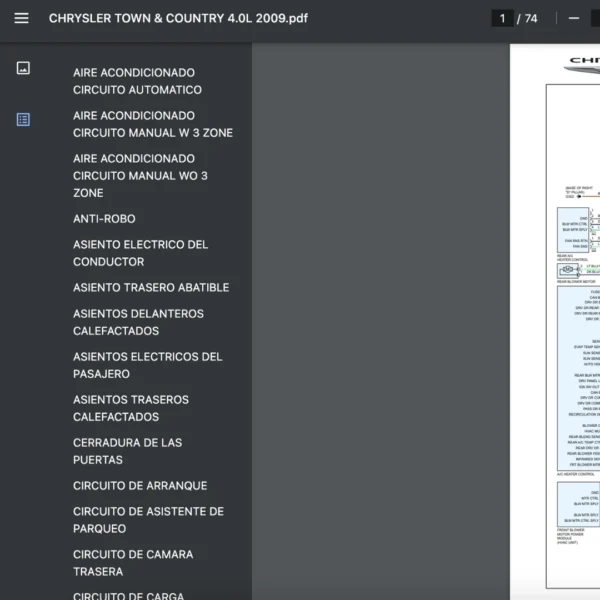
Task: Click the zoom out minus button
Action: 574,18
